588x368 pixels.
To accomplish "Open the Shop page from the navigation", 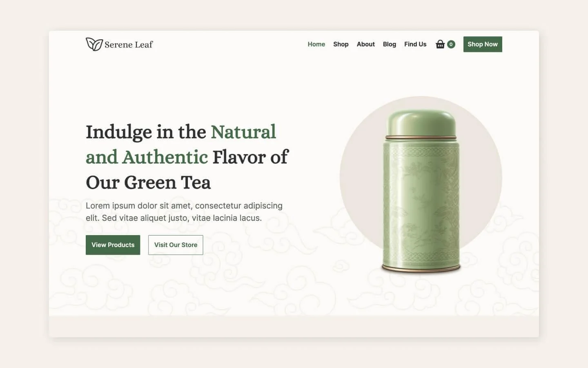I will point(341,44).
